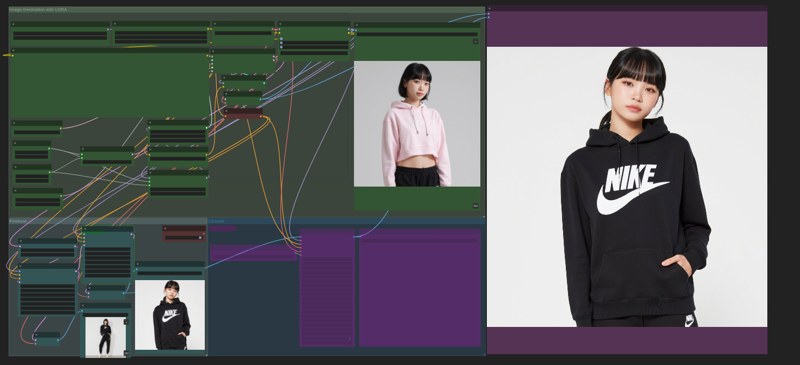Select the Upscale group title bar
The image size is (800, 365).
[347, 221]
